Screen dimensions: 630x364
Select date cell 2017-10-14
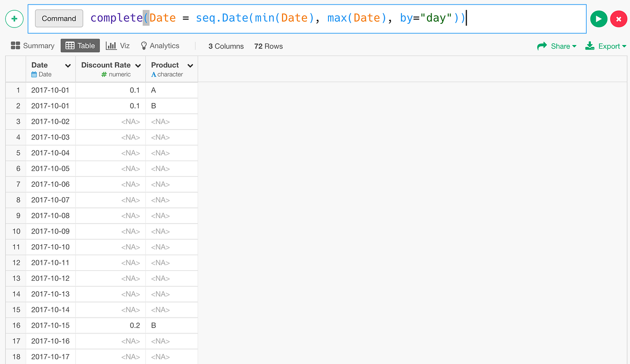(50, 310)
